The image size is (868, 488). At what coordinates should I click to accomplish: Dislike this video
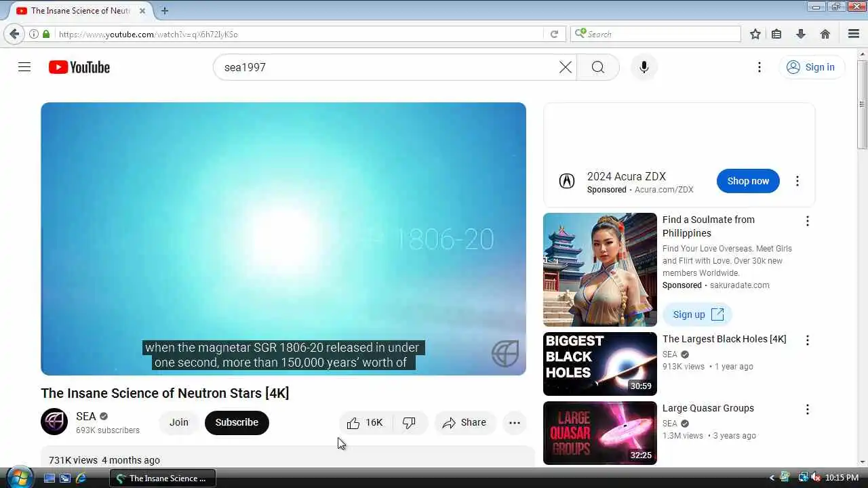click(410, 422)
